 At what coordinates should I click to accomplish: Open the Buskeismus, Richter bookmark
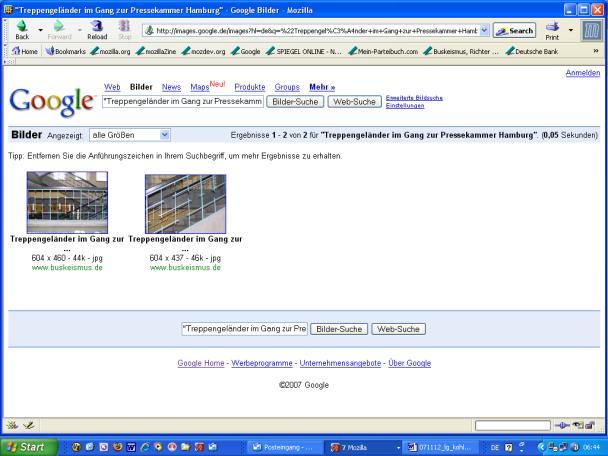[461, 51]
